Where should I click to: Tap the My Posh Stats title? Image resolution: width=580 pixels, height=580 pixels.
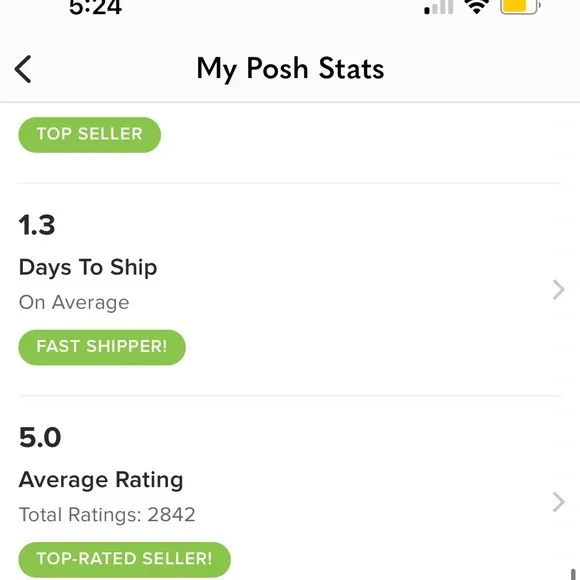[x=290, y=69]
